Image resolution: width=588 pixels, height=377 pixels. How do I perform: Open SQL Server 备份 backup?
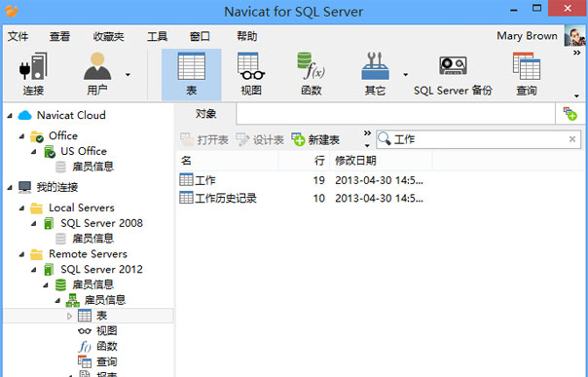click(x=453, y=75)
